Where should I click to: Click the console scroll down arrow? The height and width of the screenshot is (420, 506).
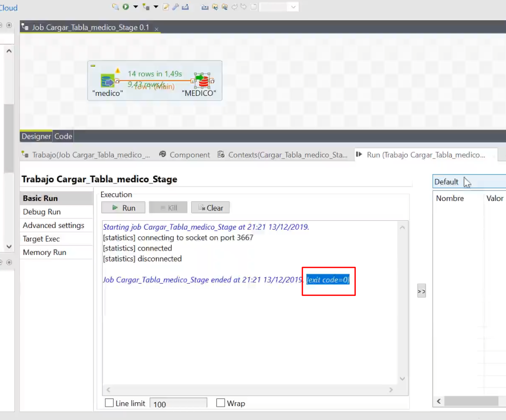tap(402, 378)
